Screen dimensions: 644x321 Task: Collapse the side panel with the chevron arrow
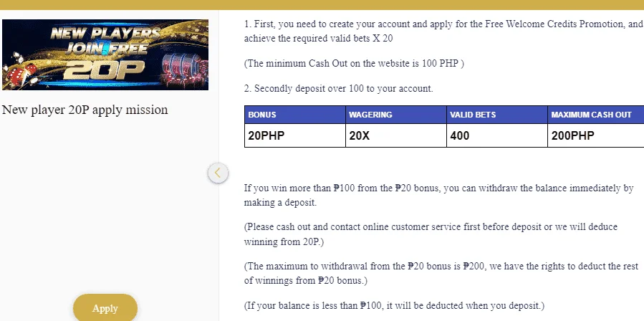click(x=218, y=173)
